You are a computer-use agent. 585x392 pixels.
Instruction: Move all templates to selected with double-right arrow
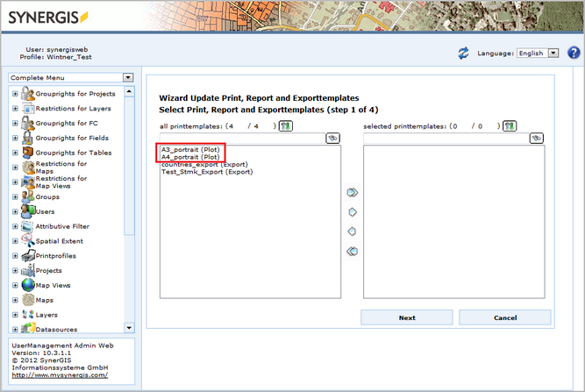[x=353, y=192]
